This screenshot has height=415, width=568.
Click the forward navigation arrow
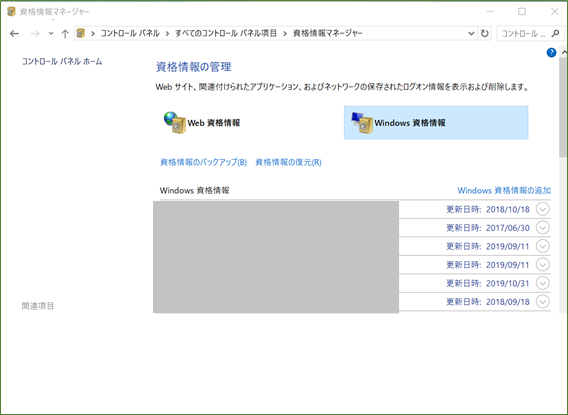coord(35,34)
